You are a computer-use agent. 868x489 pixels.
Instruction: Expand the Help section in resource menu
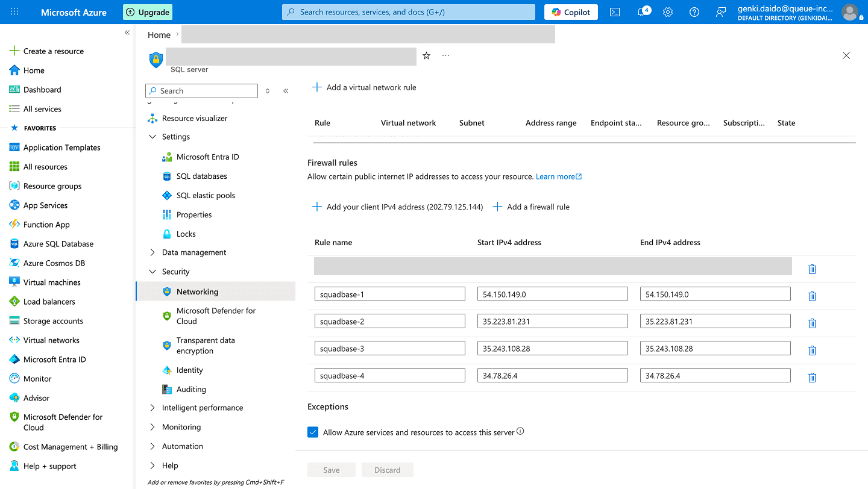pyautogui.click(x=153, y=466)
